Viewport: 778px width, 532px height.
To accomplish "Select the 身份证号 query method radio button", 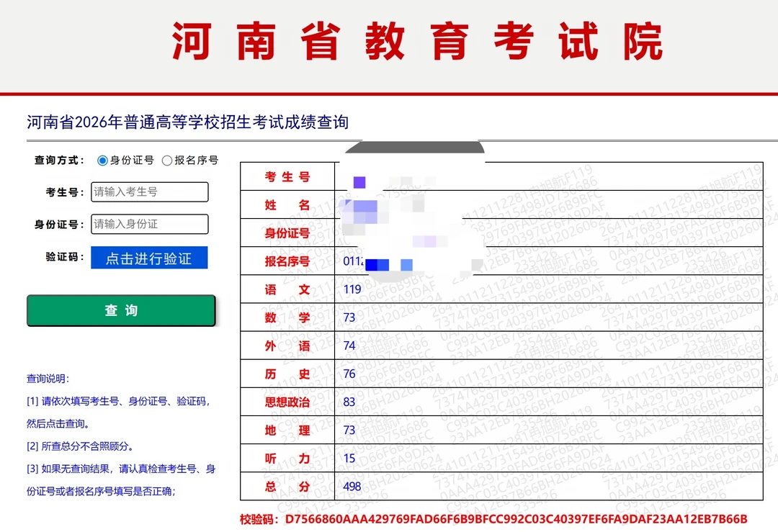I will [x=102, y=161].
